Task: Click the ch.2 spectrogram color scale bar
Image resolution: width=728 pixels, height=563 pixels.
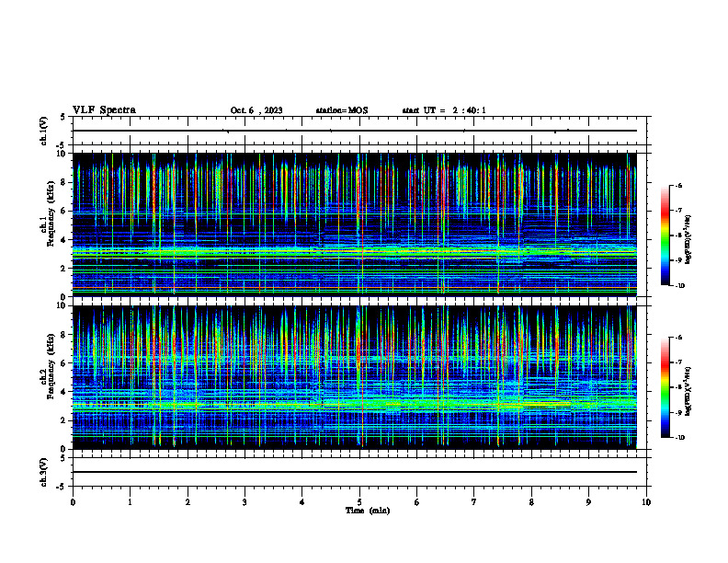Action: 665,387
